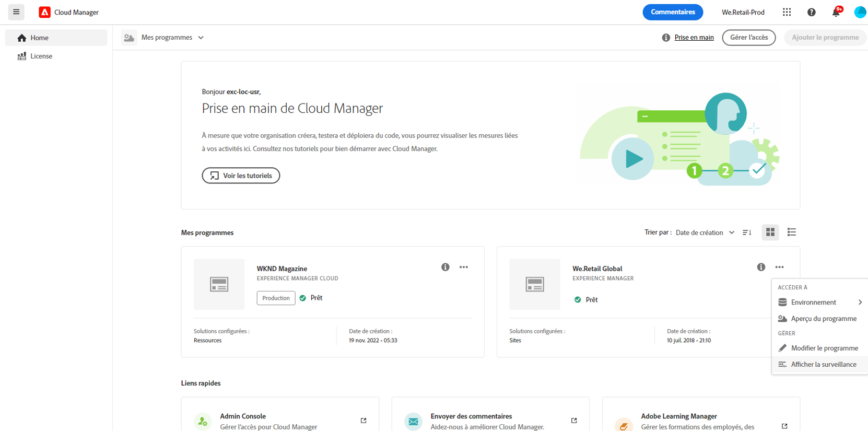Open WKND Magazine more options menu
Viewport: 868px width, 431px height.
click(x=464, y=267)
